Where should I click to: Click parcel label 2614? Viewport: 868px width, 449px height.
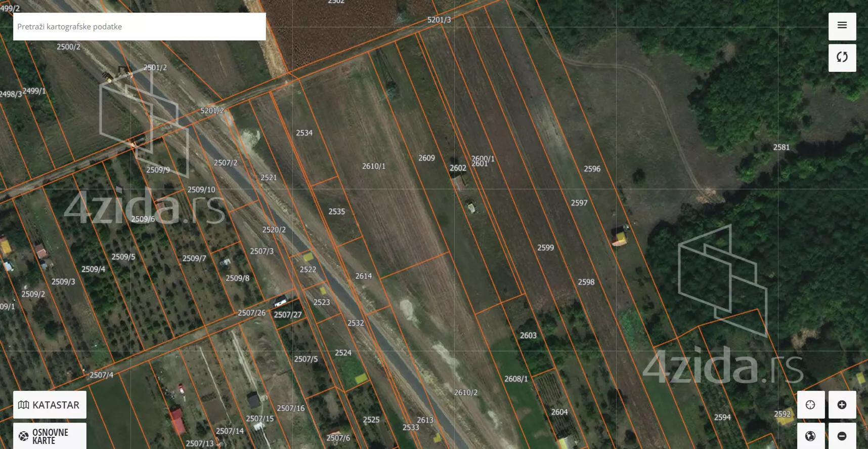[363, 276]
